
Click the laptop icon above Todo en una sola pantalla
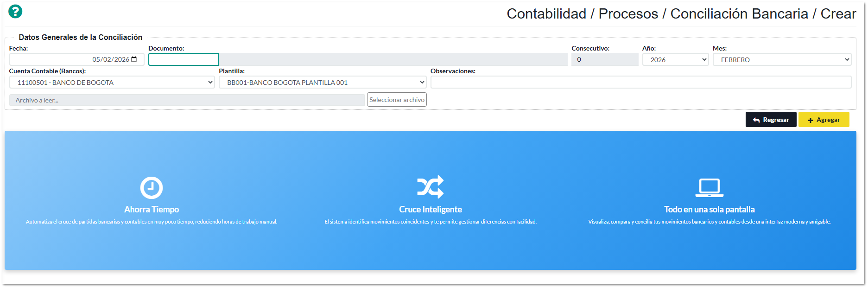(710, 188)
